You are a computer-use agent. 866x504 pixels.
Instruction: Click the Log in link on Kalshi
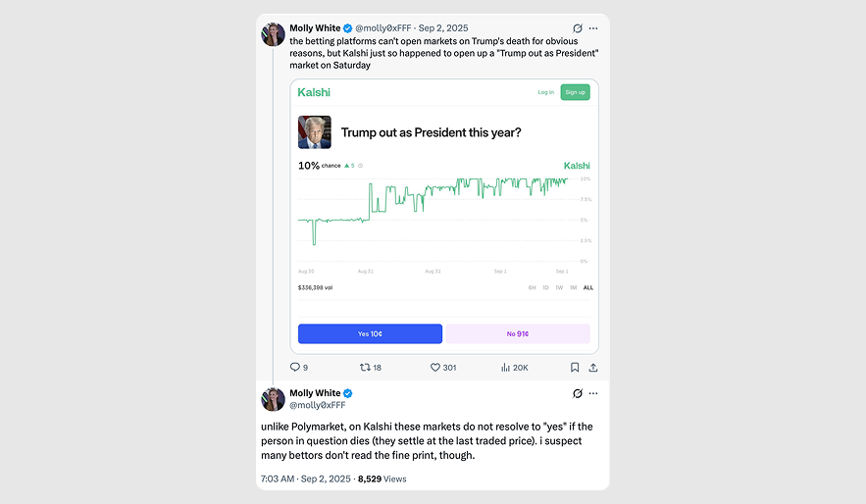tap(545, 92)
